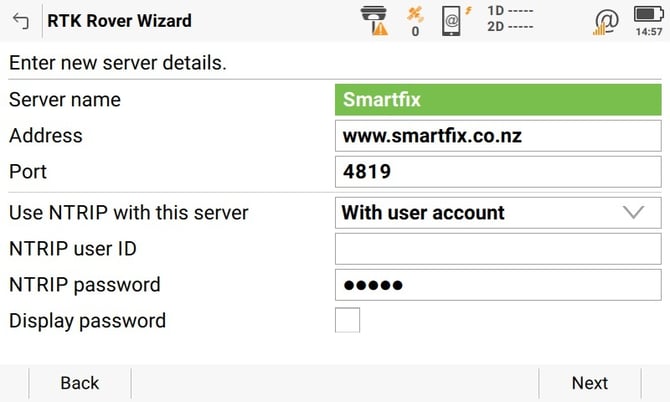Tap the satellite count icon
Screen dimensions: 670x402
click(415, 21)
